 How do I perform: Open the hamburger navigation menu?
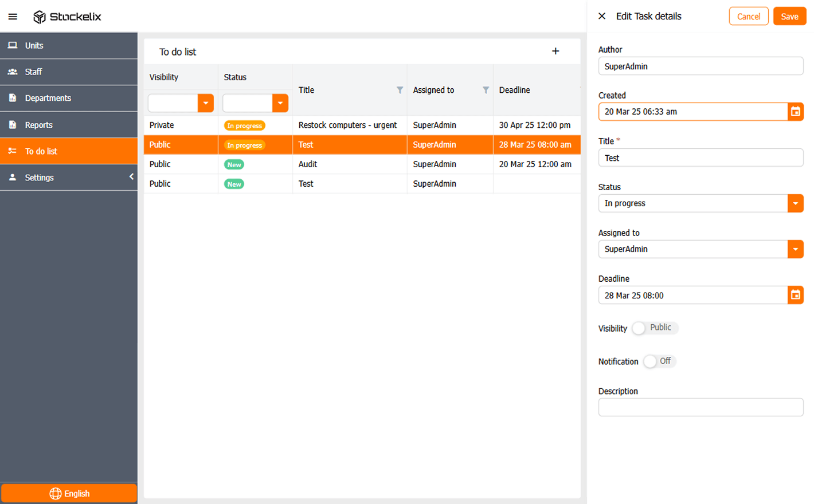[13, 16]
